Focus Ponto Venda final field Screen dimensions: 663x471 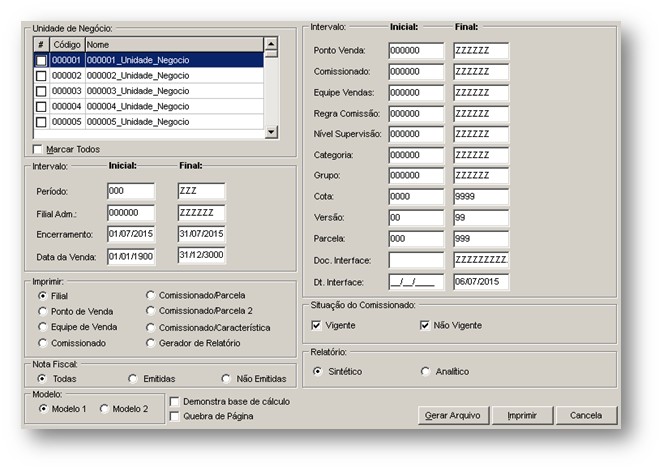481,51
